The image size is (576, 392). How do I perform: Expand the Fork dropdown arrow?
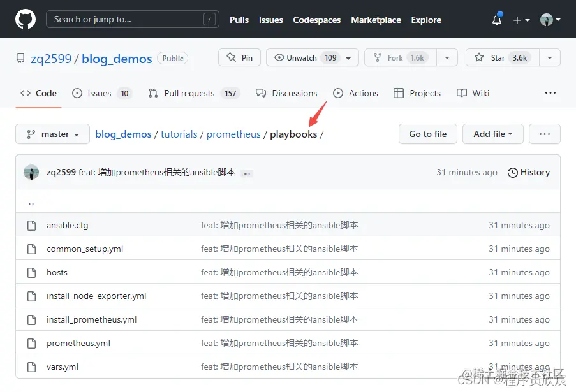(x=447, y=57)
